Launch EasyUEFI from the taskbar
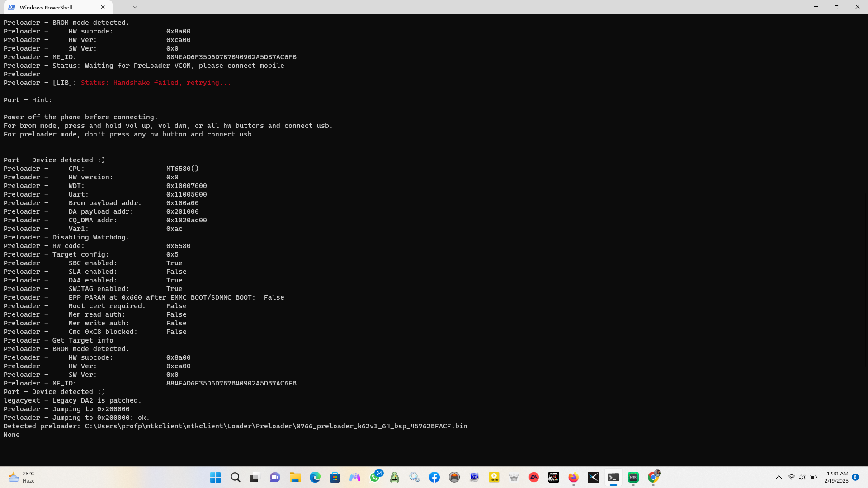 474,477
